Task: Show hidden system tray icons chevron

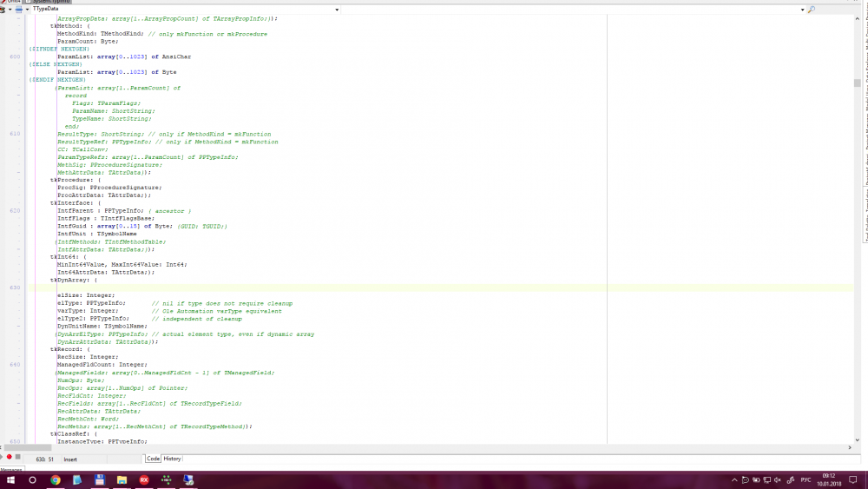Action: click(x=734, y=480)
